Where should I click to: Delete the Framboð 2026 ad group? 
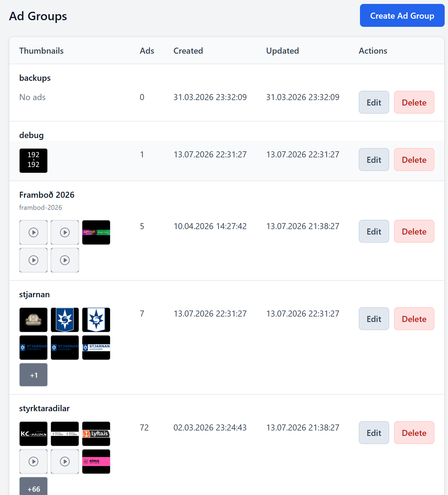414,231
